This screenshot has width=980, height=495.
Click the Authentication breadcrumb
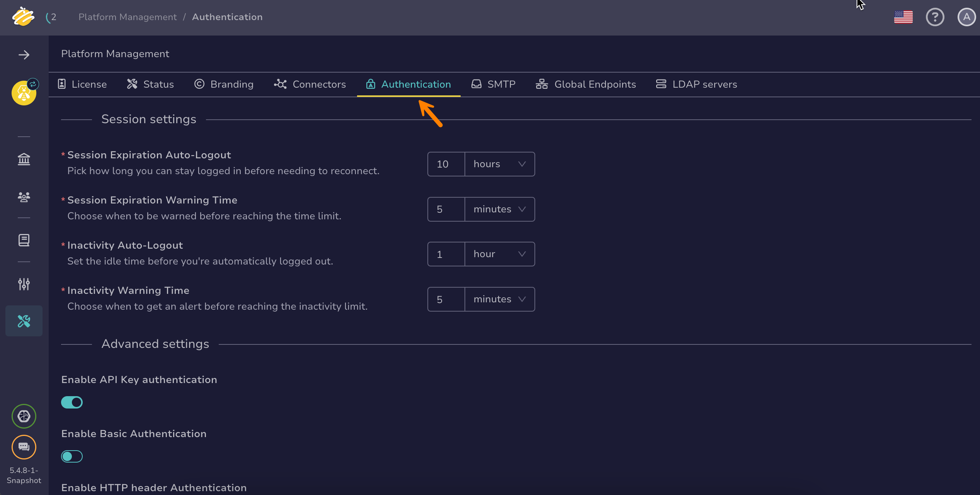[x=227, y=17]
